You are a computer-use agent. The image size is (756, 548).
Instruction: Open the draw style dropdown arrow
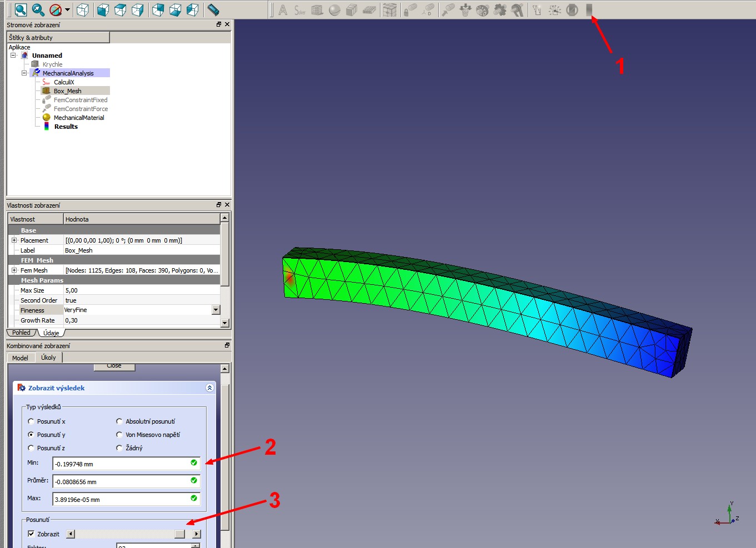(x=67, y=10)
